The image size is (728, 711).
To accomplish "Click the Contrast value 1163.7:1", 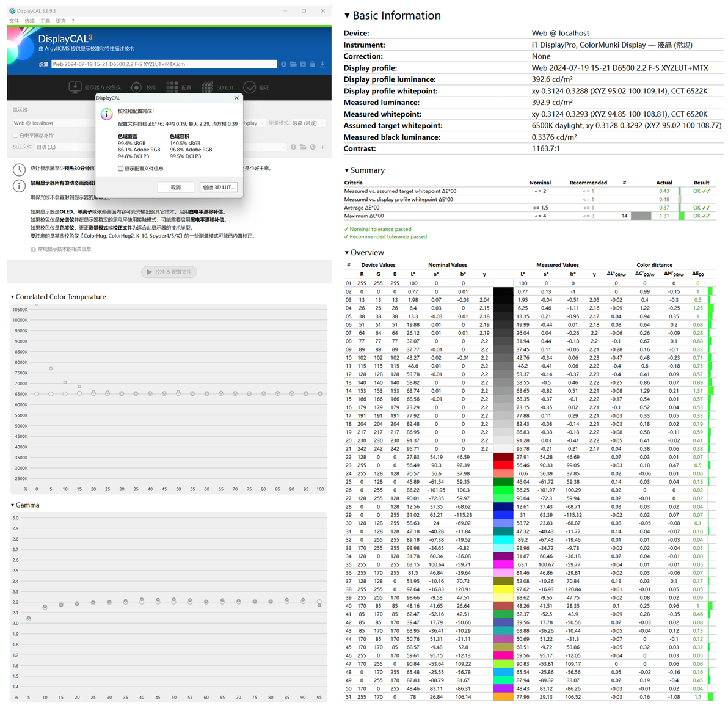I will point(545,148).
